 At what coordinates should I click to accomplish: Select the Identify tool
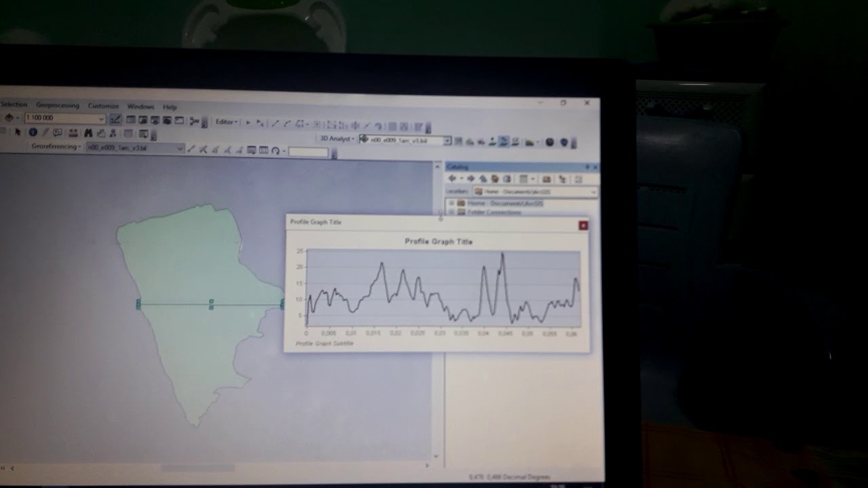[32, 132]
